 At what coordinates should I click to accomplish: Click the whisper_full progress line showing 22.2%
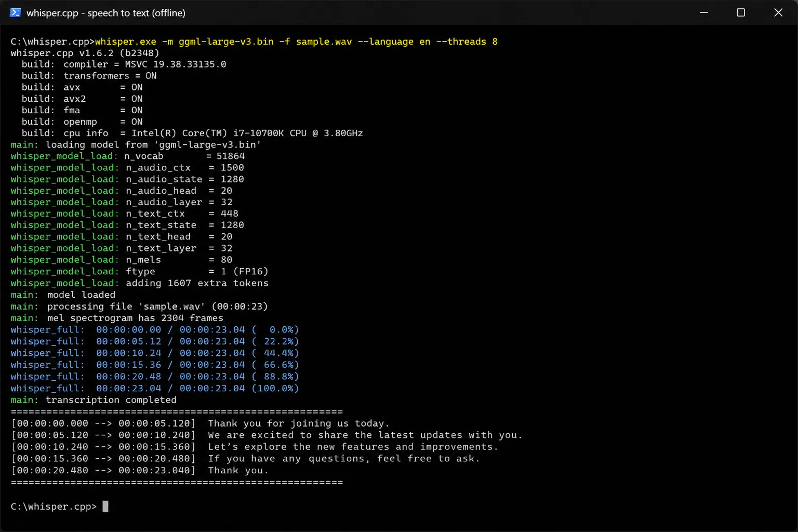[x=155, y=341]
